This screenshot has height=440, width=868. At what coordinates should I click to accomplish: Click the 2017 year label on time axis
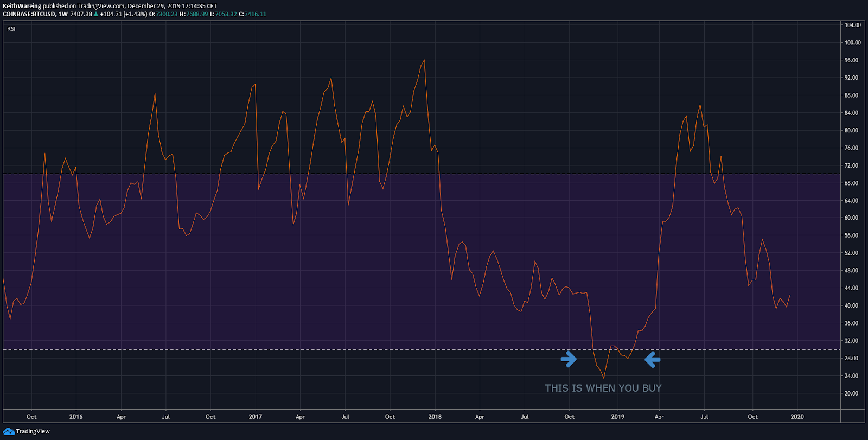[x=256, y=417]
